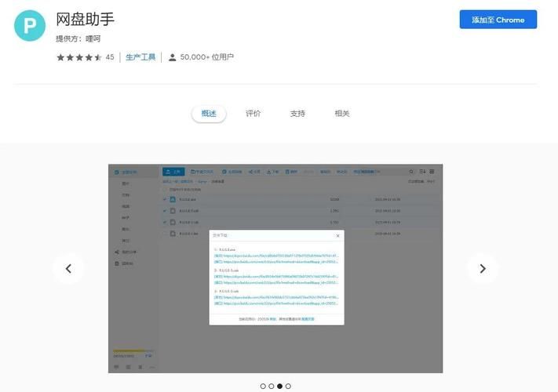Show the previous screenshot with left arrow
This screenshot has width=558, height=392.
[x=68, y=269]
